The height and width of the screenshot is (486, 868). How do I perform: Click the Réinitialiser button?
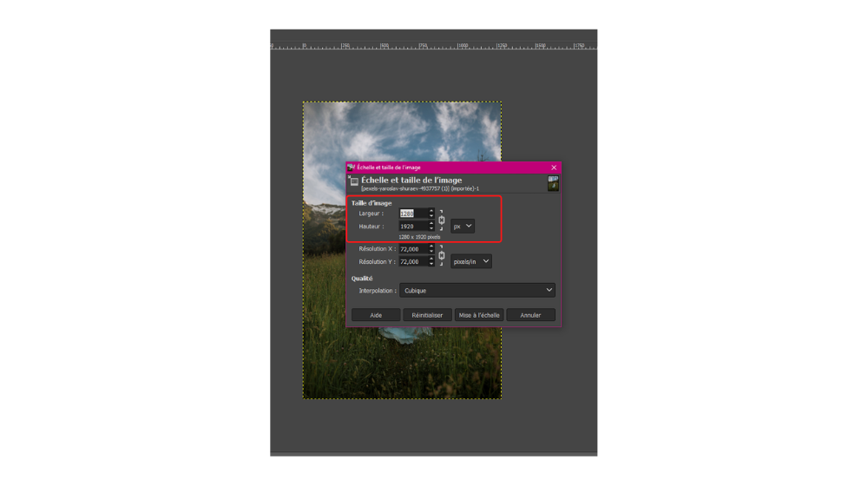(427, 315)
